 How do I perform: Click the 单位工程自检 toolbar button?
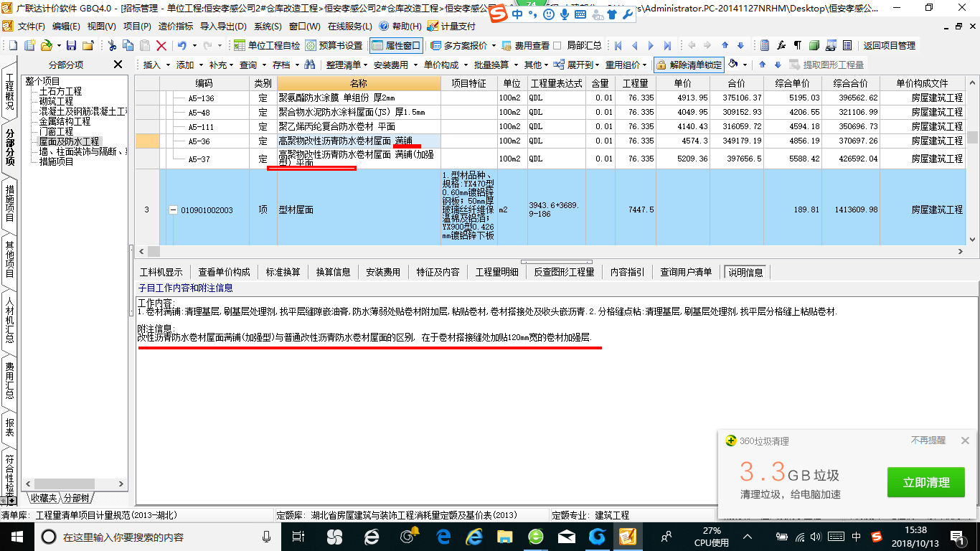point(267,45)
